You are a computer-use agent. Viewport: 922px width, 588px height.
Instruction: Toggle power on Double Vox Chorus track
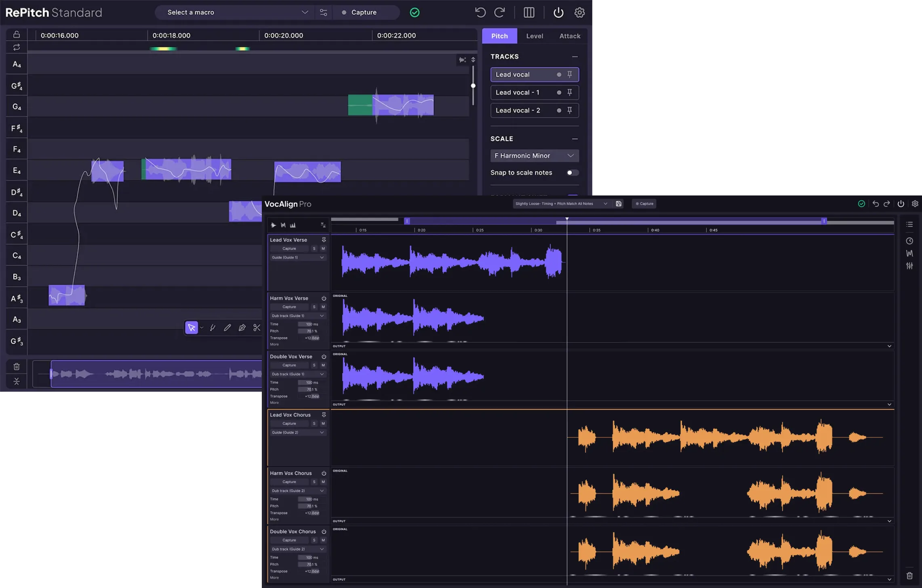pos(324,531)
